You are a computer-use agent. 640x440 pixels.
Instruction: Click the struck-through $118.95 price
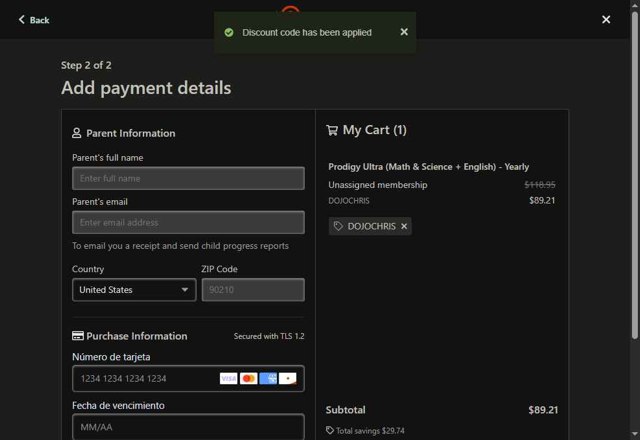coord(540,185)
